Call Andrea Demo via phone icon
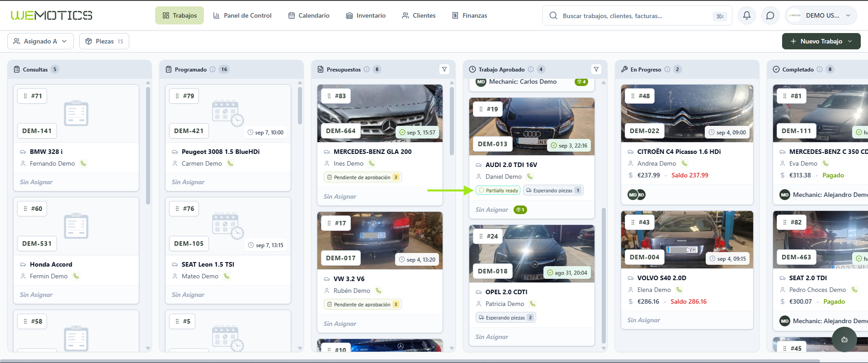868x363 pixels. (684, 163)
